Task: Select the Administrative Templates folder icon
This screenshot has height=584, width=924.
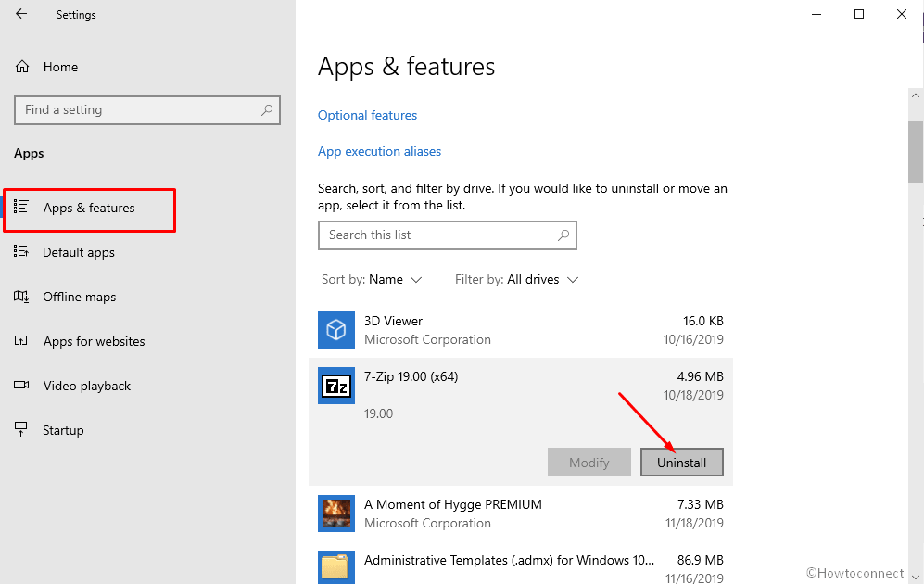Action: [x=336, y=567]
